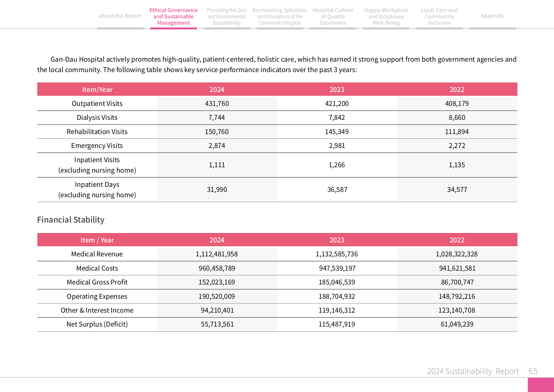
Task: Select the 1,028,322,328 revenue value
Action: tap(457, 254)
